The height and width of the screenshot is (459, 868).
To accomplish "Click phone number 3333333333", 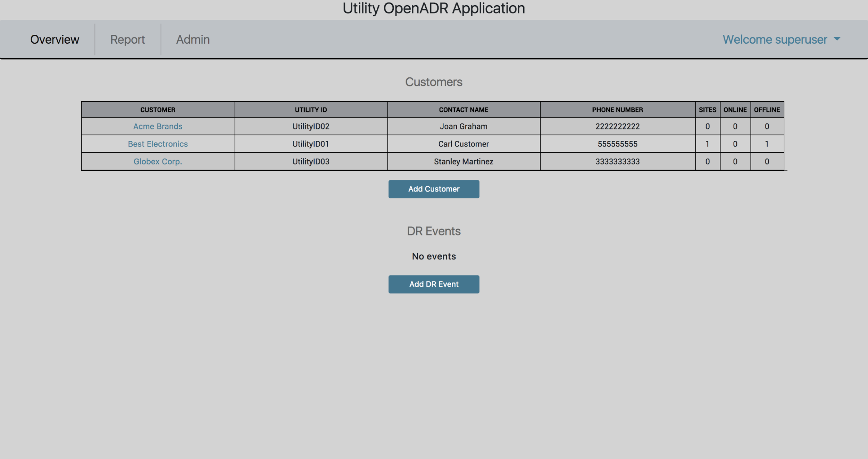I will coord(617,162).
